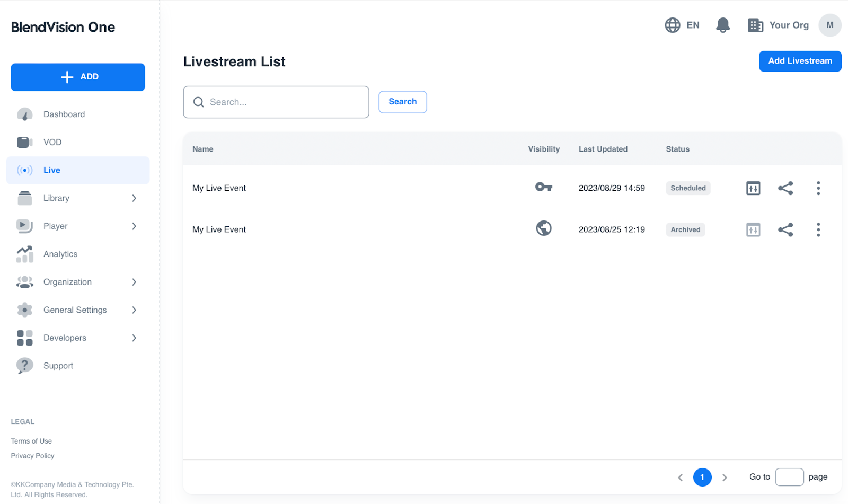Image resolution: width=848 pixels, height=504 pixels.
Task: Click the notification bell icon
Action: click(x=723, y=25)
